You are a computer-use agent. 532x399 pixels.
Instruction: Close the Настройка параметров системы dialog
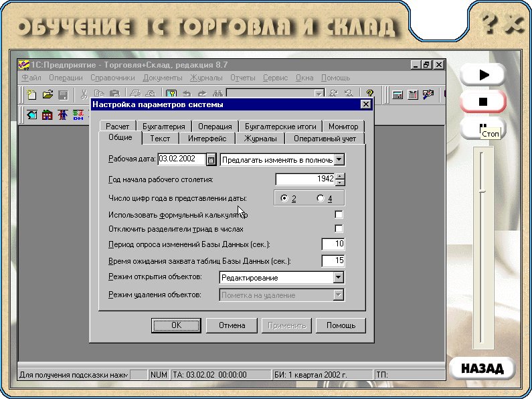click(366, 104)
